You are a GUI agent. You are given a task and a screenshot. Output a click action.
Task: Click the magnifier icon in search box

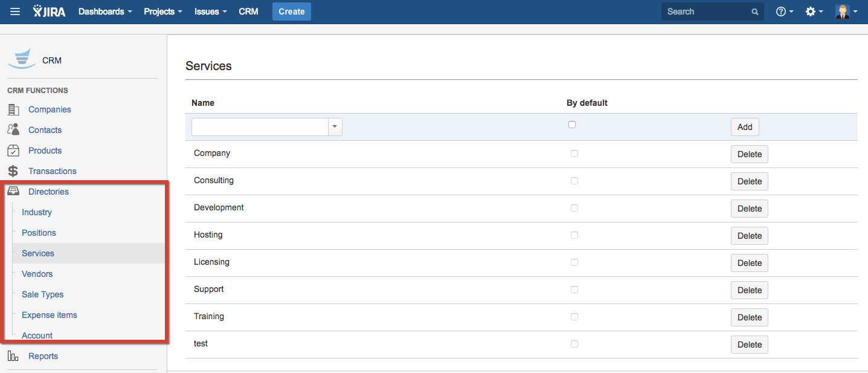pos(754,11)
